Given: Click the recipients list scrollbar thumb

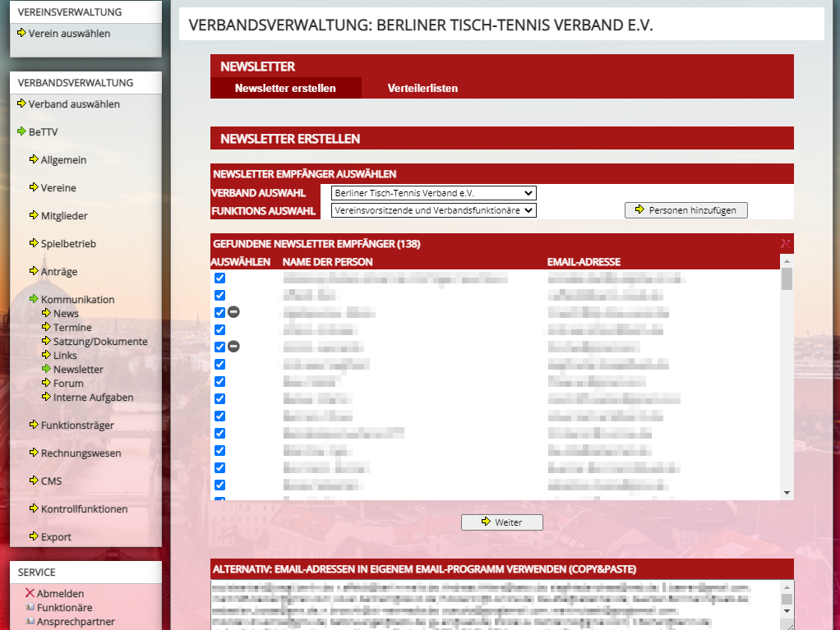Looking at the screenshot, I should (x=787, y=278).
